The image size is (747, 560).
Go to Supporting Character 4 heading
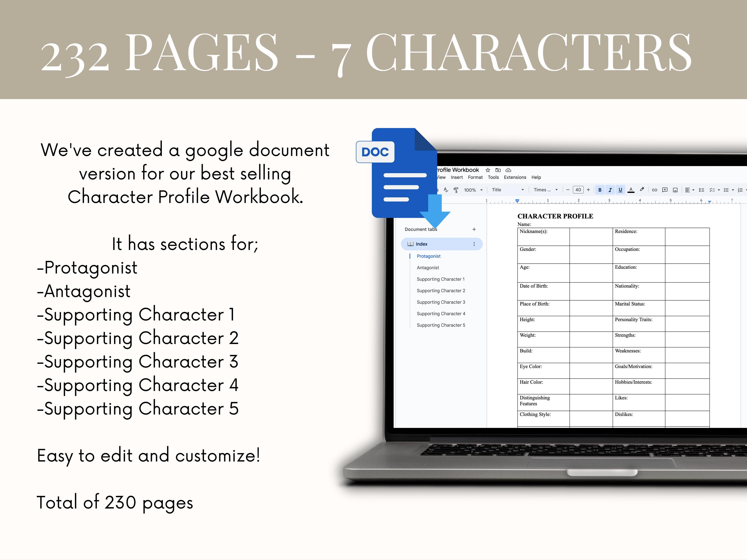[x=441, y=314]
